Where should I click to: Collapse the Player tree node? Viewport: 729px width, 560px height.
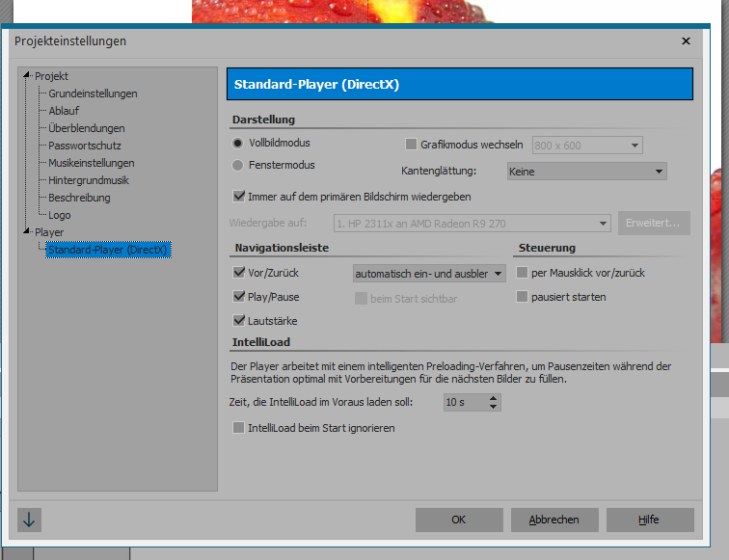[28, 232]
